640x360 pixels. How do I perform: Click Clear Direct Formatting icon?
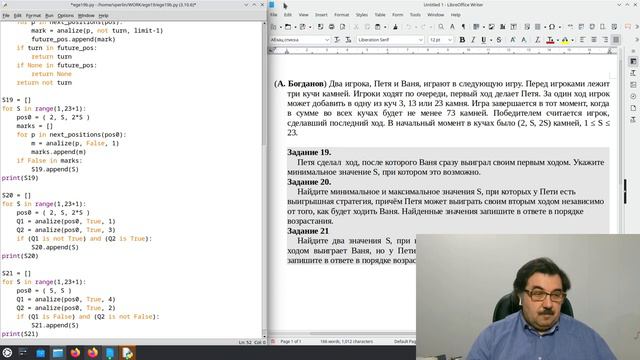pyautogui.click(x=538, y=40)
